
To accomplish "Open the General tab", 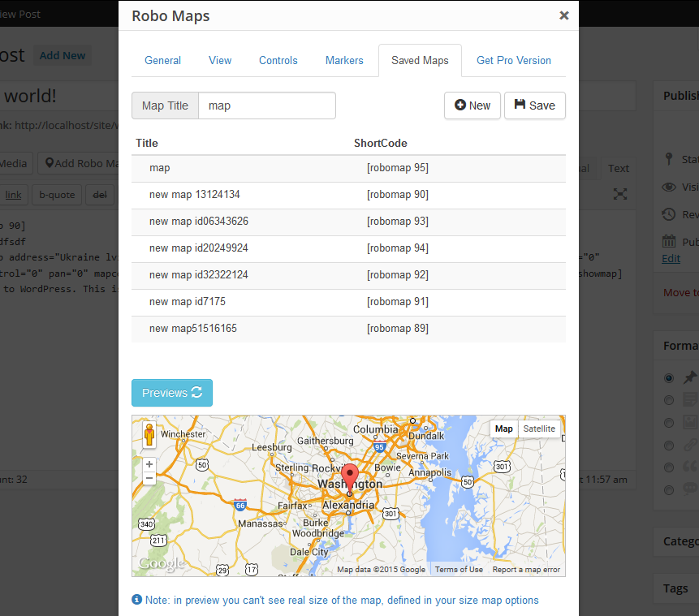I will tap(162, 60).
